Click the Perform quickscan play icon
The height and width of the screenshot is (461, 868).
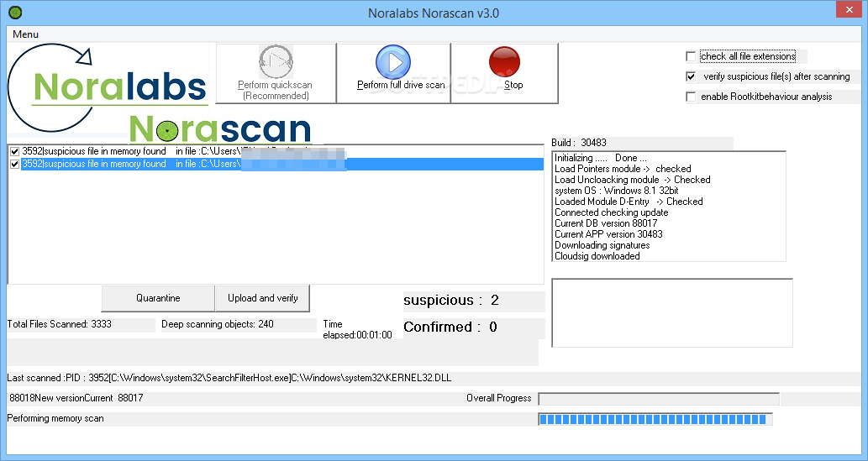[276, 61]
